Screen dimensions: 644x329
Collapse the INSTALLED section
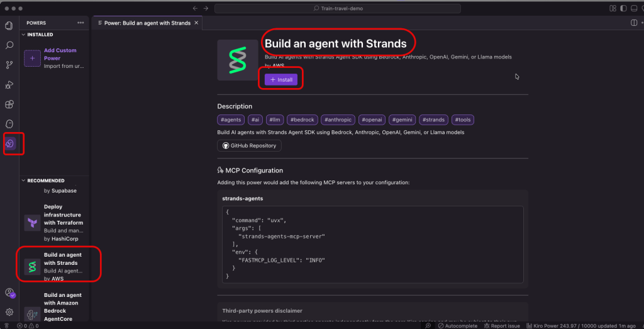(x=40, y=35)
